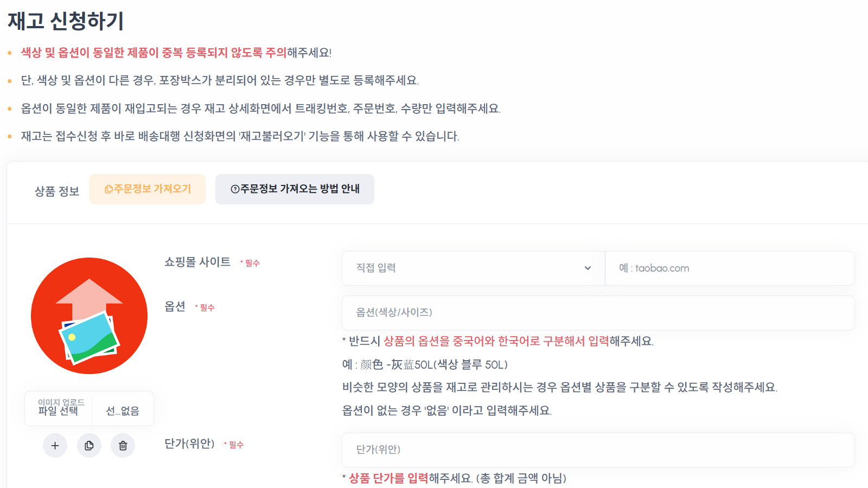The width and height of the screenshot is (868, 488).
Task: Click the 단가(위안) price input field
Action: coord(597,450)
